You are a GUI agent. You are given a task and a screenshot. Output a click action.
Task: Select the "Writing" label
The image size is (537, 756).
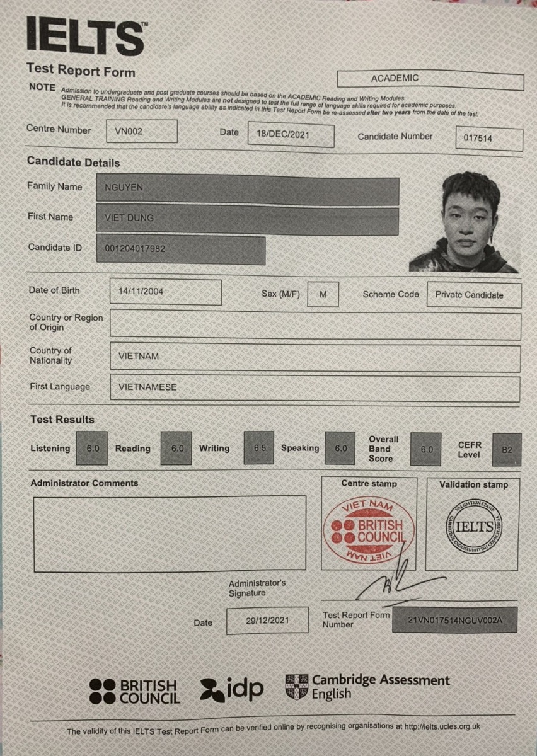click(x=214, y=449)
